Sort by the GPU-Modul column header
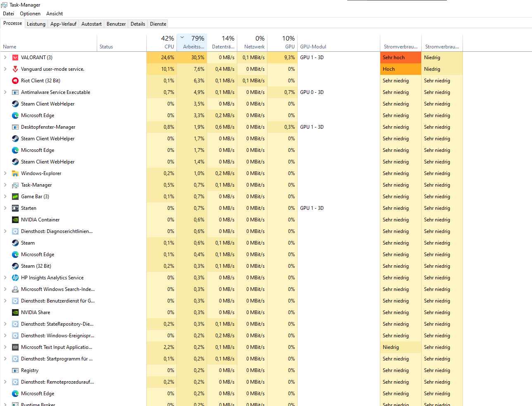The height and width of the screenshot is (406, 532). click(x=339, y=43)
